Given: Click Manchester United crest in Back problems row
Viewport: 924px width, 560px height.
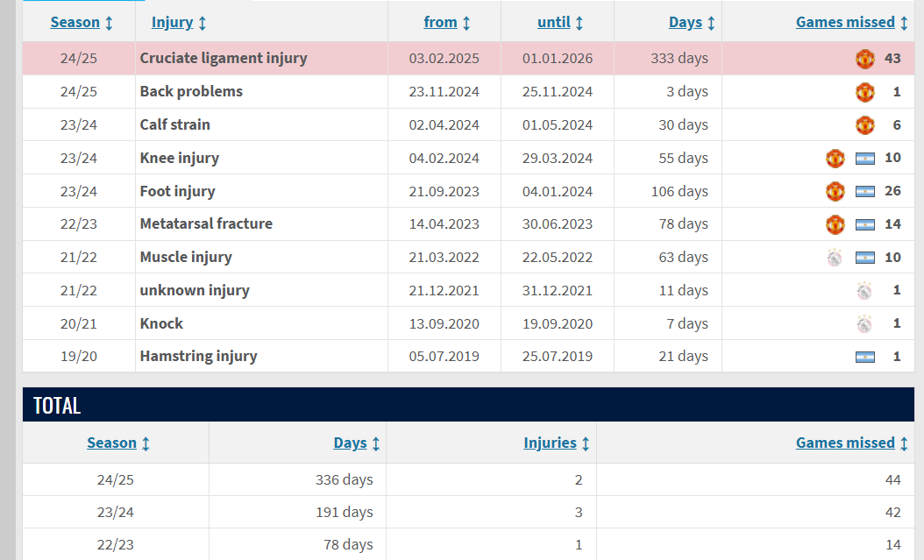Looking at the screenshot, I should click(864, 92).
